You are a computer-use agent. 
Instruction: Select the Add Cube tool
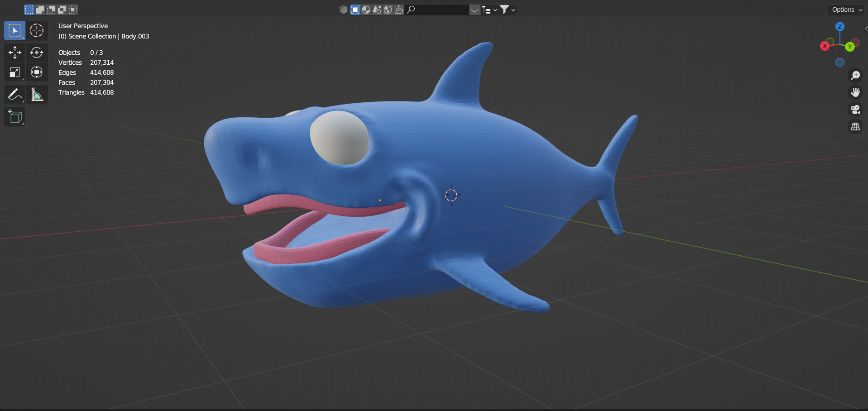[x=14, y=117]
